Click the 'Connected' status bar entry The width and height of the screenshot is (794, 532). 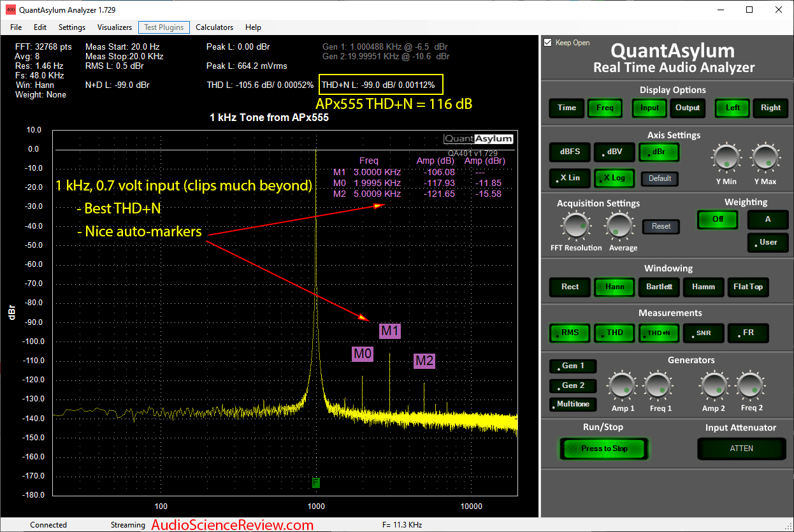pyautogui.click(x=48, y=525)
